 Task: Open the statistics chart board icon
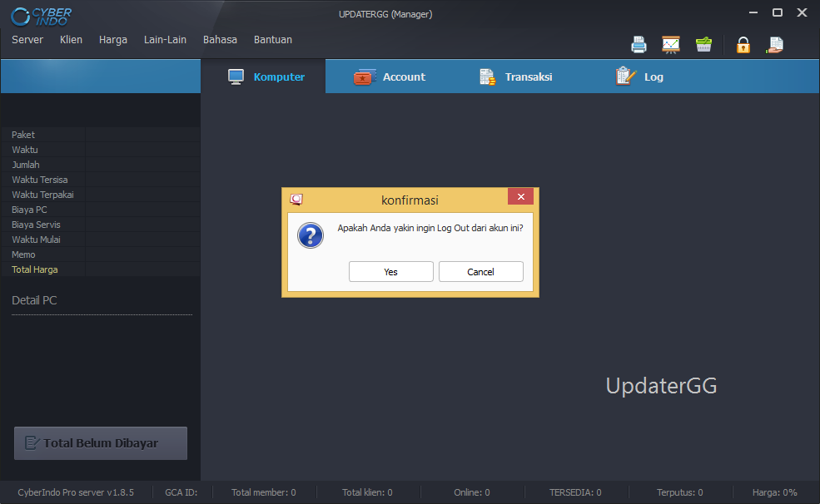pyautogui.click(x=670, y=45)
